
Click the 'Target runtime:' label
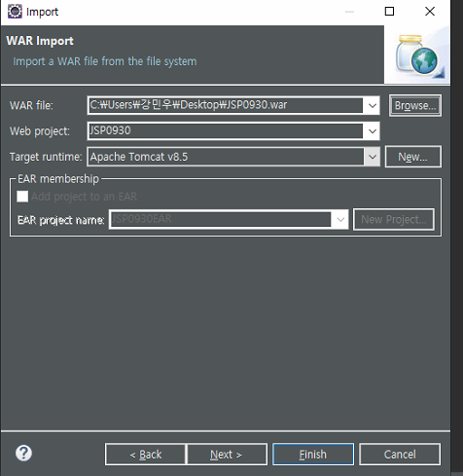point(46,157)
